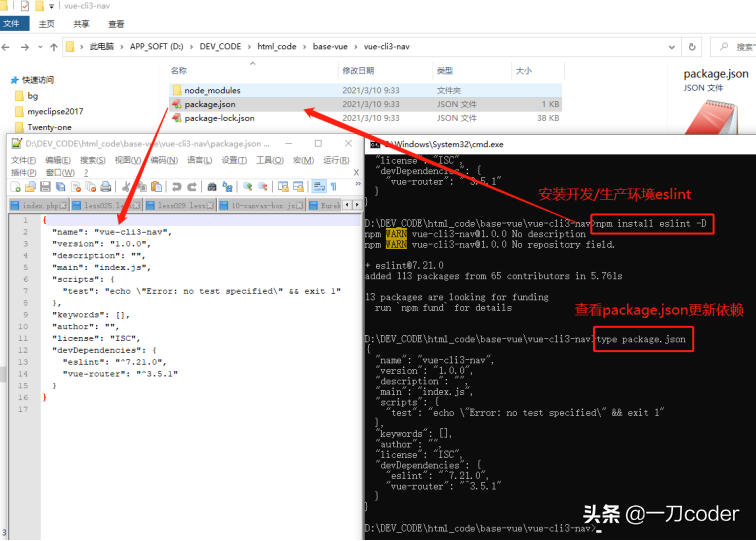
Task: Expand the address bar history dropdown
Action: click(x=672, y=47)
